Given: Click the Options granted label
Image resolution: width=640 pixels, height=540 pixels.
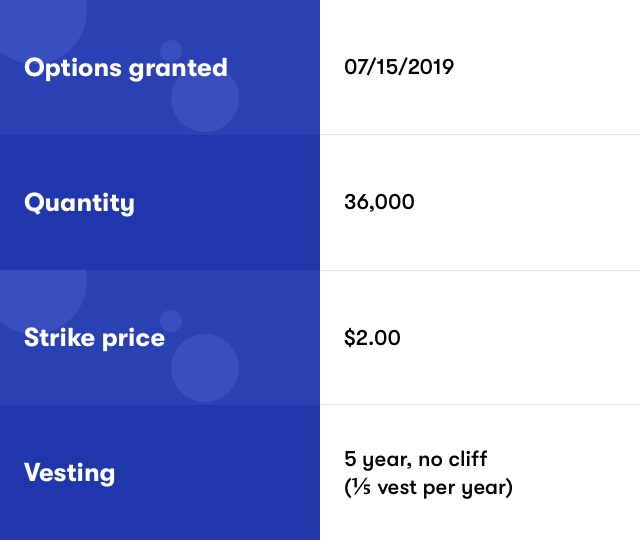Looking at the screenshot, I should click(x=126, y=69).
